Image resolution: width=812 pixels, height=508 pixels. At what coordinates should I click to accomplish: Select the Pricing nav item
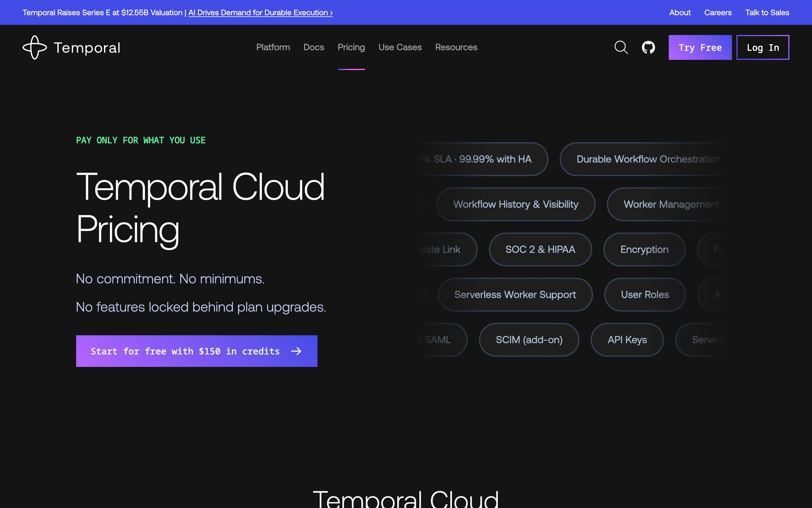(351, 47)
